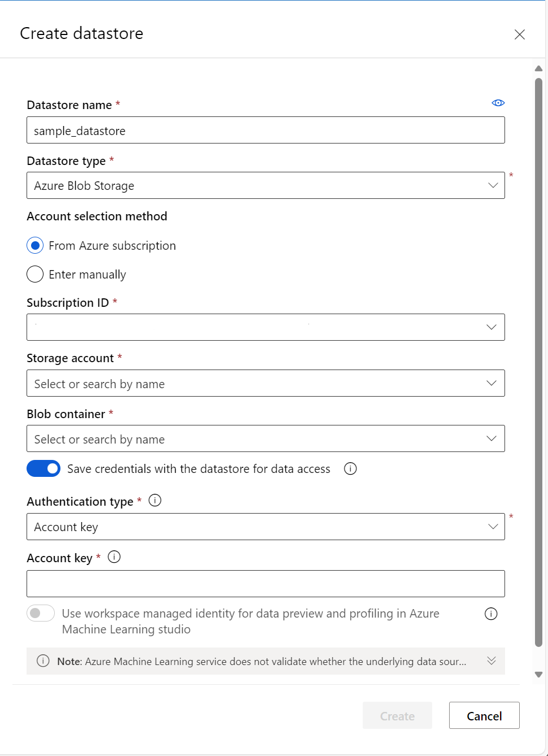The width and height of the screenshot is (548, 756).
Task: Click the info icon in the Note banner
Action: 43,661
